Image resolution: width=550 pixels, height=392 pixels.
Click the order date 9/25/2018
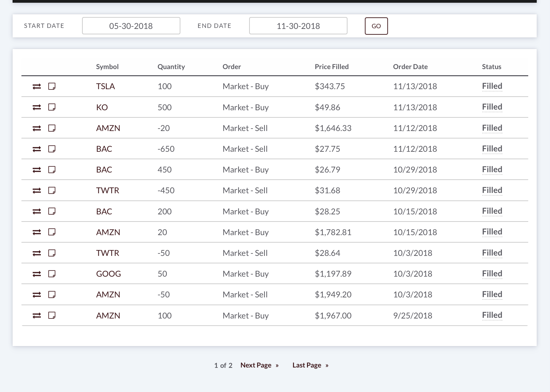pos(413,316)
